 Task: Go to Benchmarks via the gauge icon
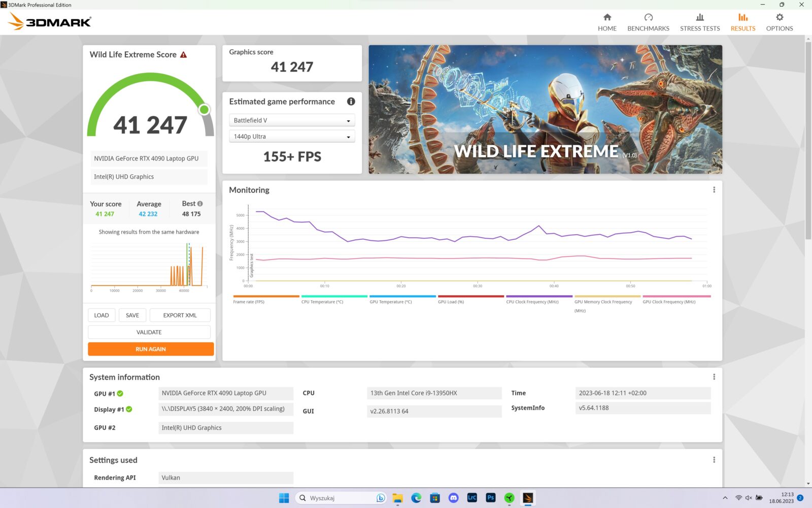[648, 18]
